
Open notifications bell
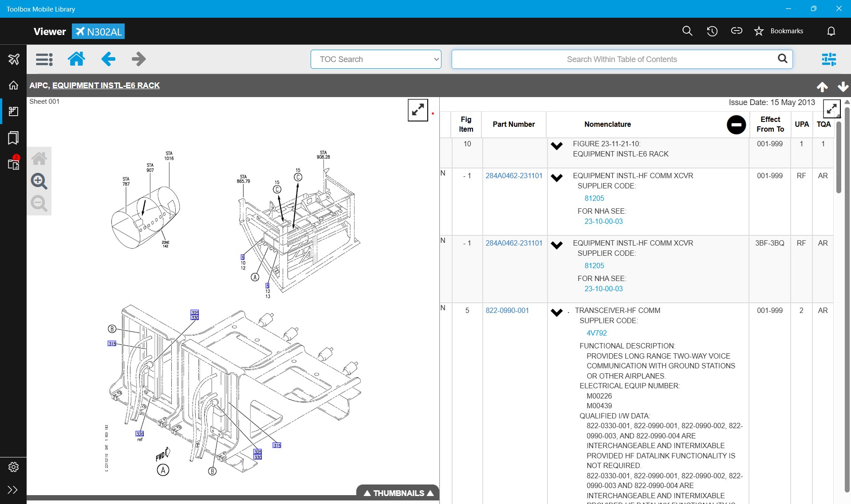click(831, 31)
